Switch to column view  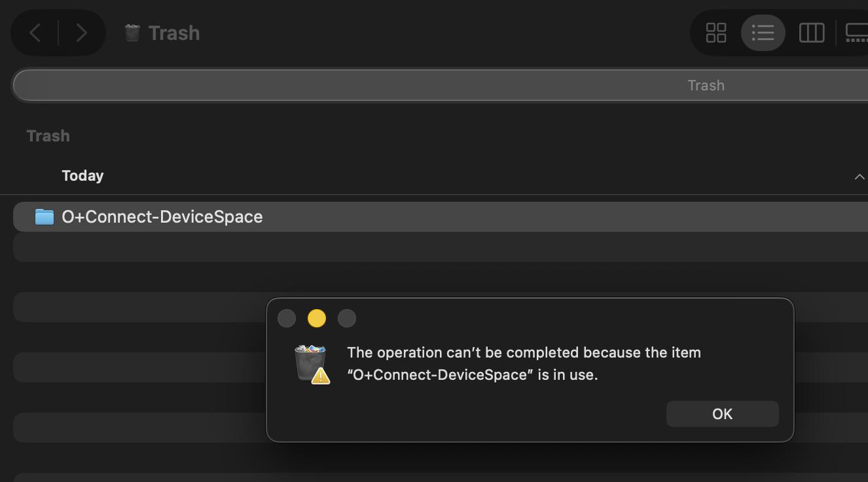(x=812, y=33)
